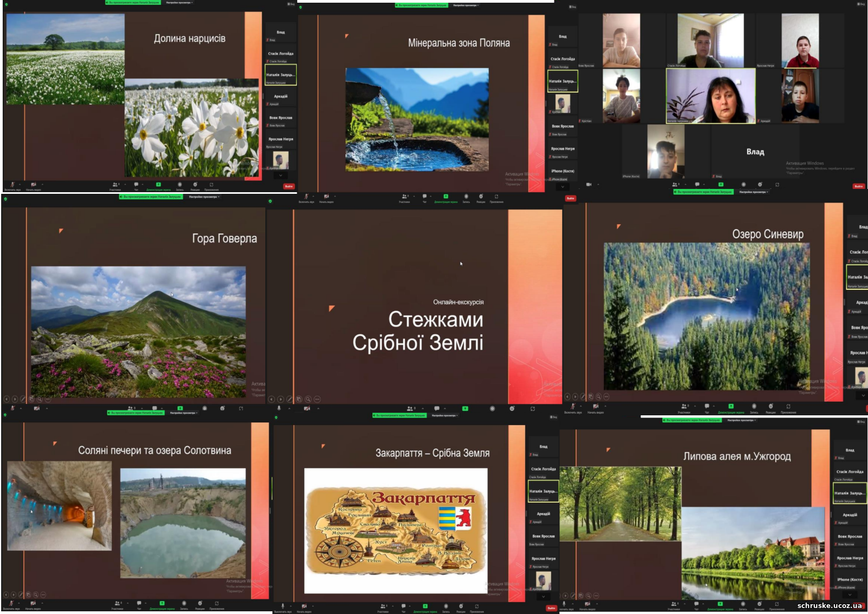Open Participants icon in Закарпаття – Срібна Земля window
868x614 pixels.
point(384,606)
